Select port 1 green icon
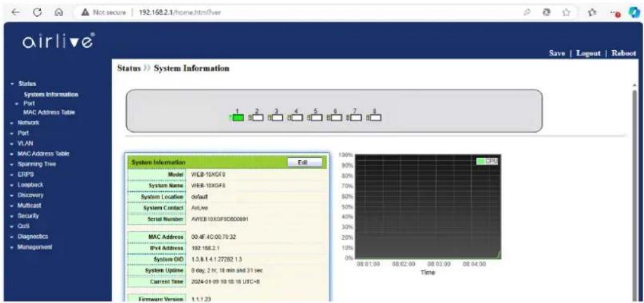This screenshot has height=303, width=644. (237, 117)
